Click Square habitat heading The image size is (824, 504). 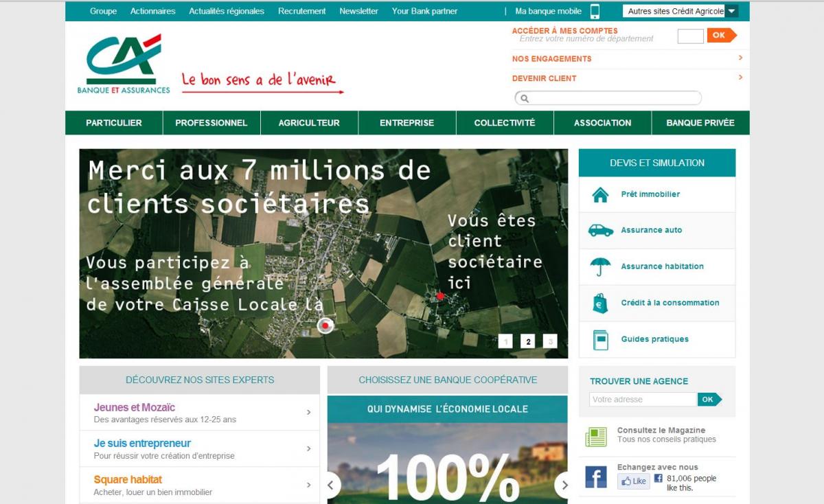click(x=128, y=480)
